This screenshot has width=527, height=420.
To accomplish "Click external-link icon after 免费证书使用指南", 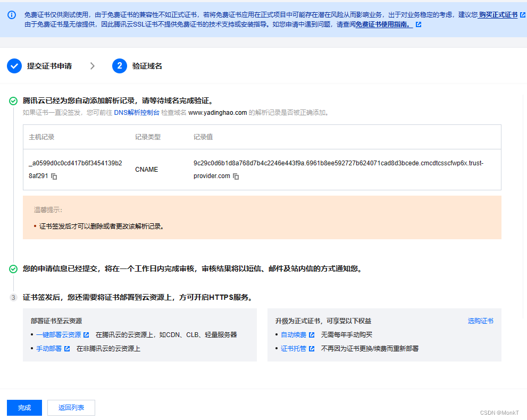I will pos(419,24).
